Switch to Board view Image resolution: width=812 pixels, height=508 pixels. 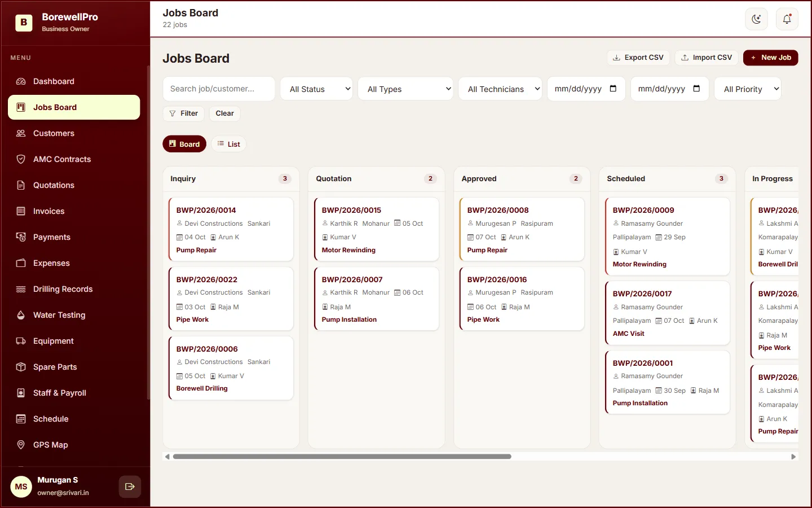pos(184,144)
